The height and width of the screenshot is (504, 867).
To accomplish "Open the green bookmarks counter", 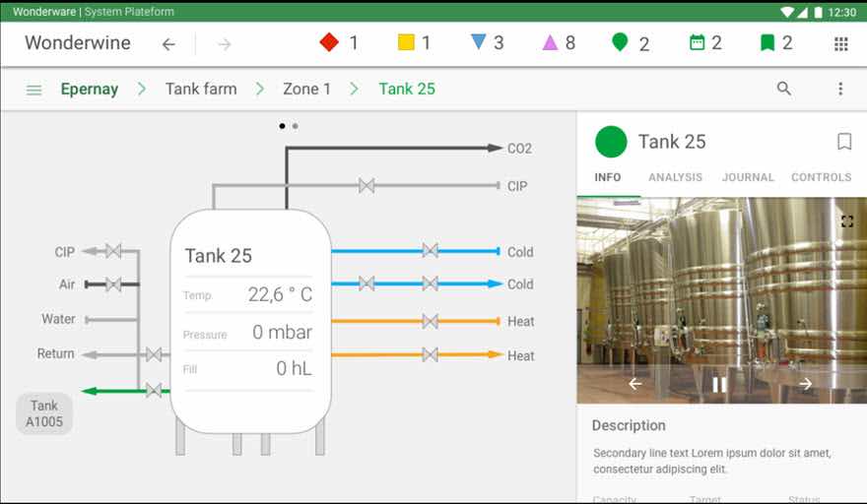I will click(776, 42).
